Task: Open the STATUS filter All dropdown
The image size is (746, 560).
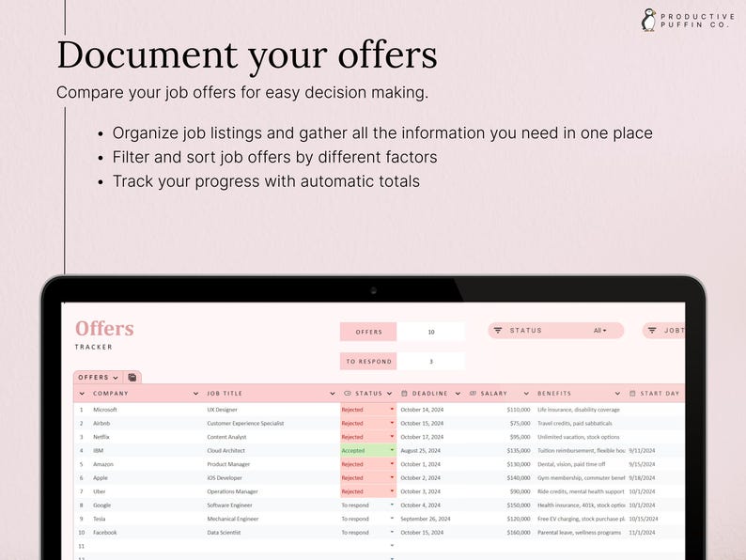Action: (x=600, y=330)
